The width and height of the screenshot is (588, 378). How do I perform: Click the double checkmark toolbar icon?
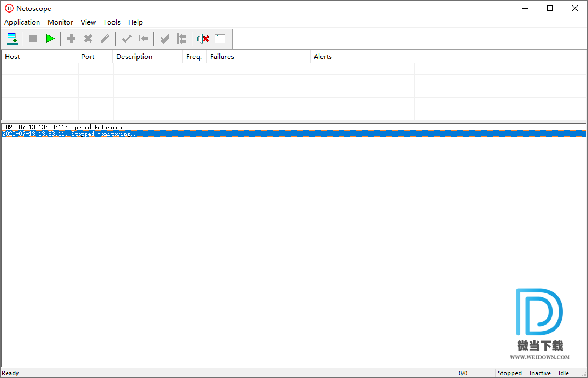click(x=165, y=39)
